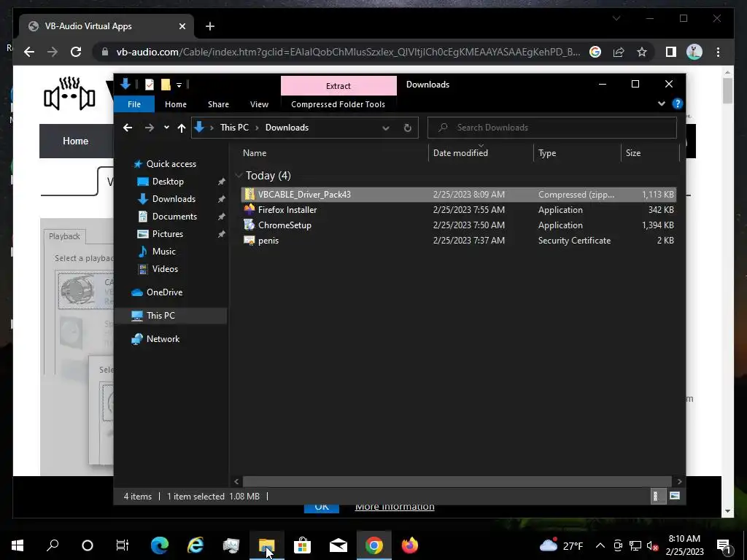
Task: Expand the Explorer ribbon chevron
Action: coord(661,104)
